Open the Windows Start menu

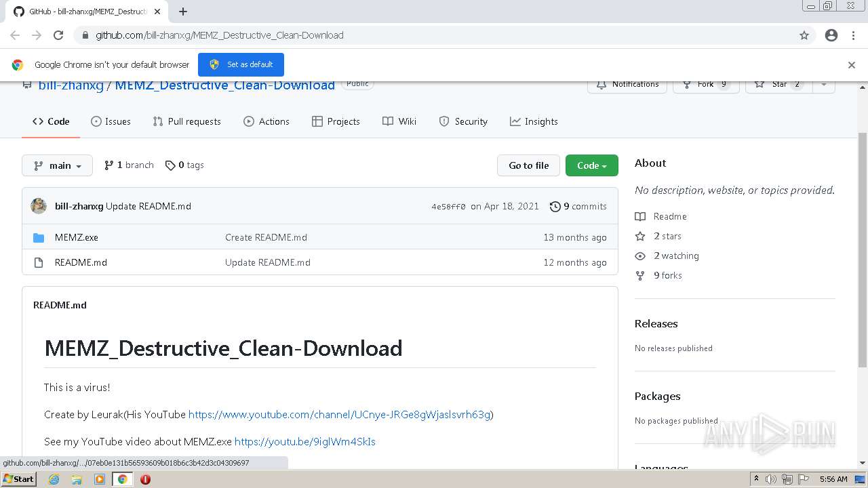point(19,479)
